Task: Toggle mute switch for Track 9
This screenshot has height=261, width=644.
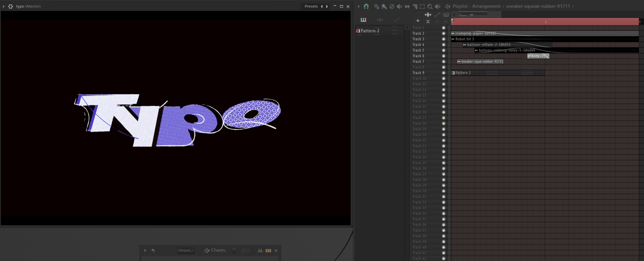Action: tap(444, 73)
